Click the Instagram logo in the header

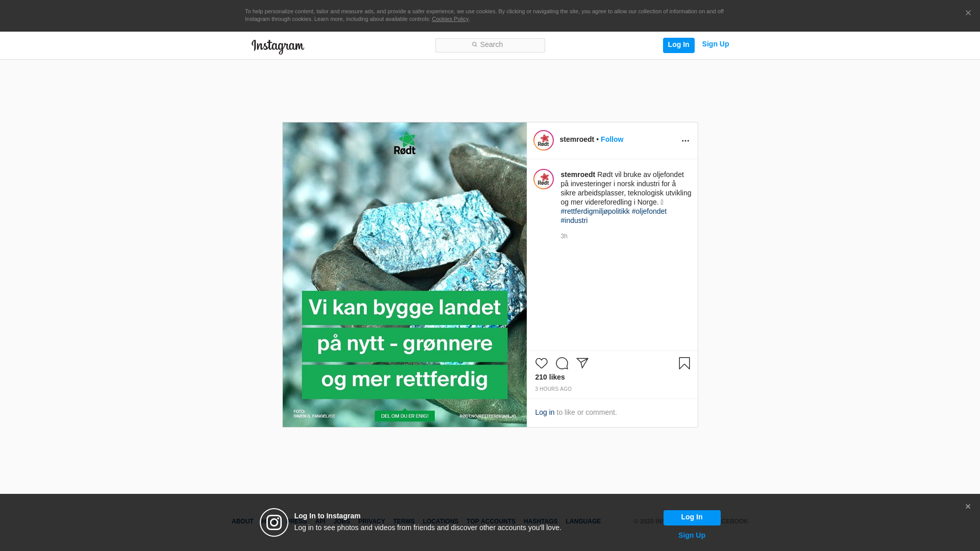(278, 47)
